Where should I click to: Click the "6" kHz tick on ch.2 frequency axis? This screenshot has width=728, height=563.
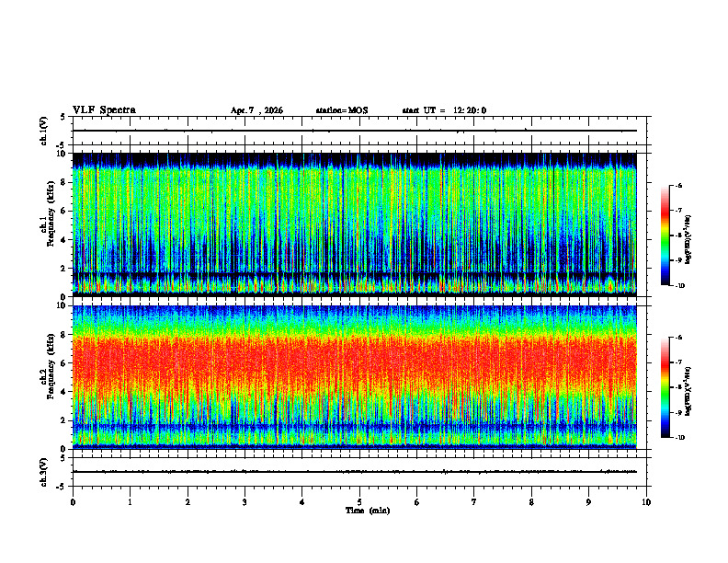(64, 363)
